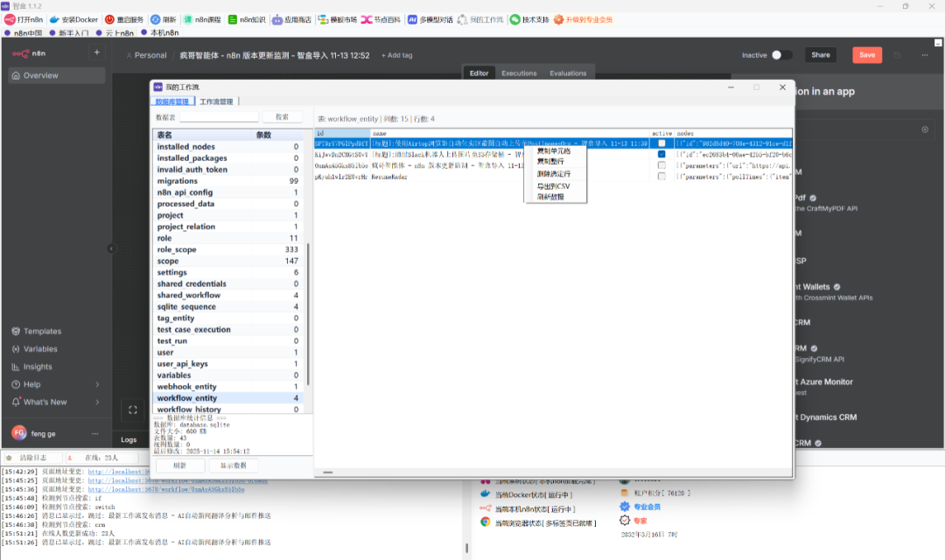Click + Add tag next to workflow name

tap(396, 55)
